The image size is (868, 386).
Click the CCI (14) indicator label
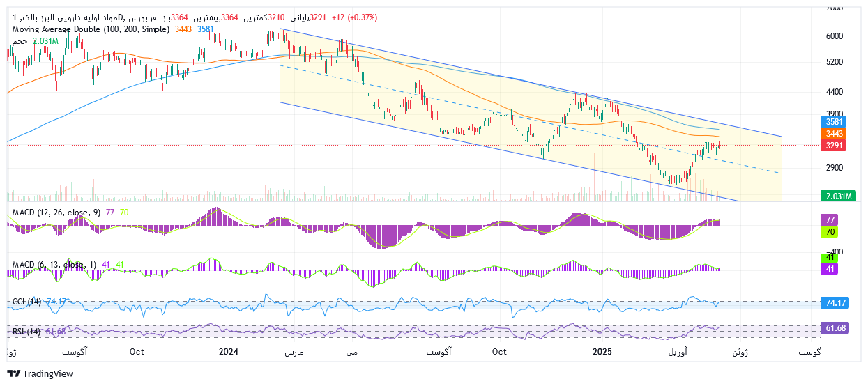[27, 302]
